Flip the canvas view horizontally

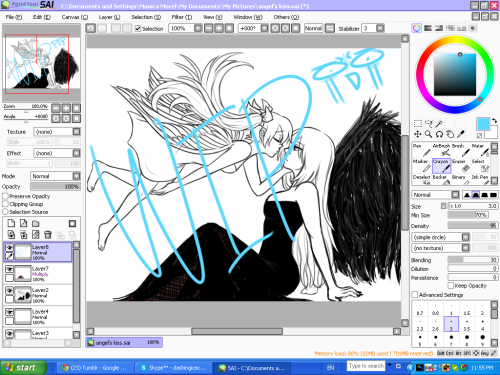tap(330, 28)
